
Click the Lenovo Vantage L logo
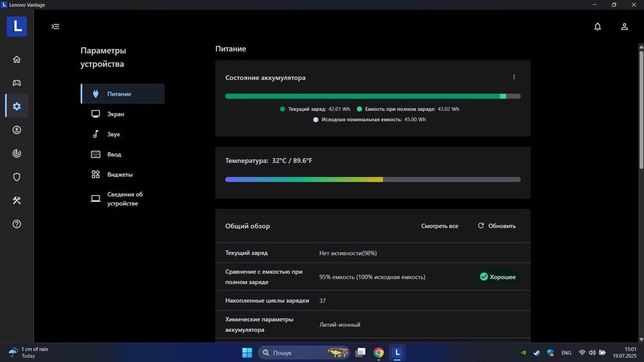[x=17, y=26]
